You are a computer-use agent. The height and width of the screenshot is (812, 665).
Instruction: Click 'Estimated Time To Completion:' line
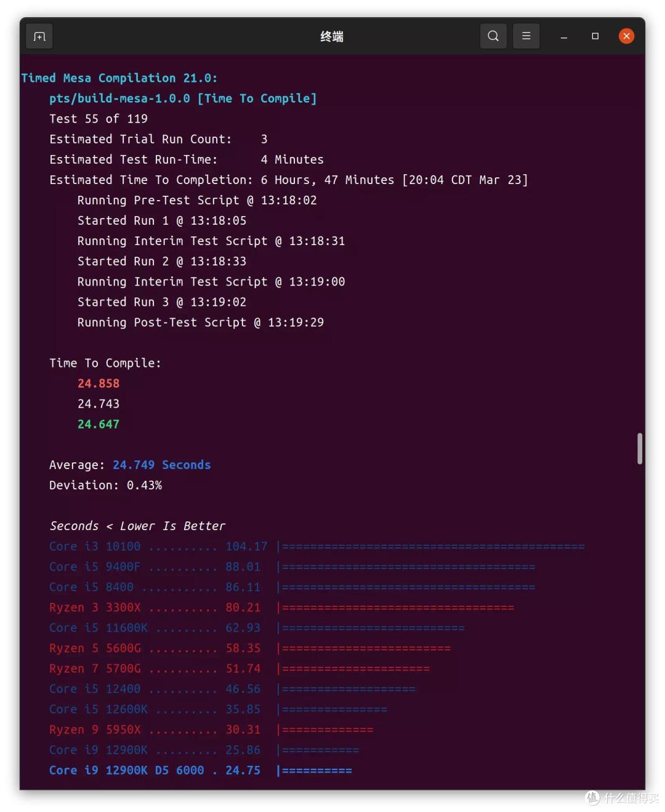click(289, 180)
